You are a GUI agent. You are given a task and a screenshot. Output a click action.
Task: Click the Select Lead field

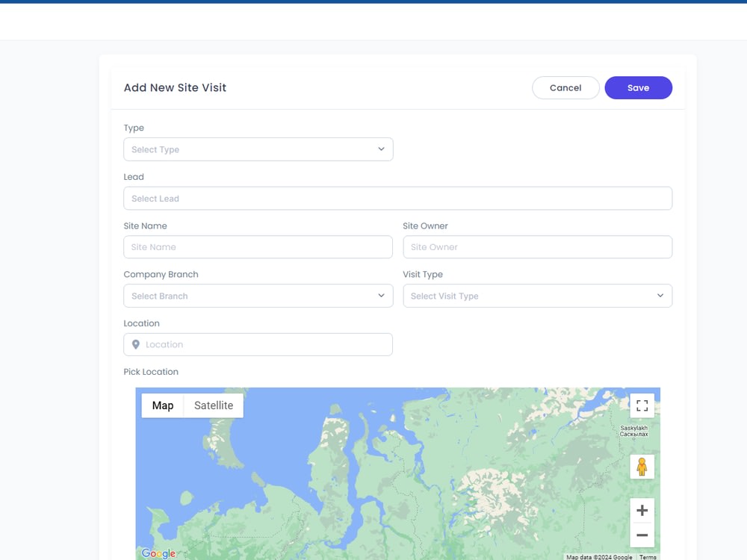[398, 199]
